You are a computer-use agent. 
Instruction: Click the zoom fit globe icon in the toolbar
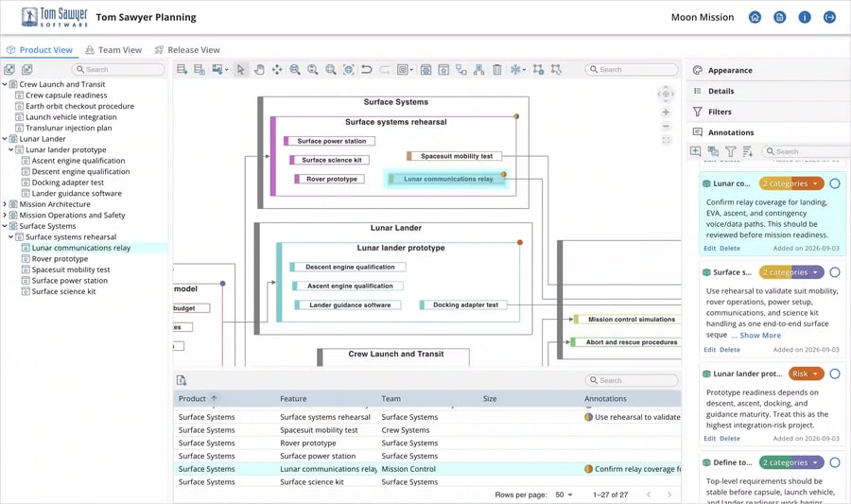(348, 69)
